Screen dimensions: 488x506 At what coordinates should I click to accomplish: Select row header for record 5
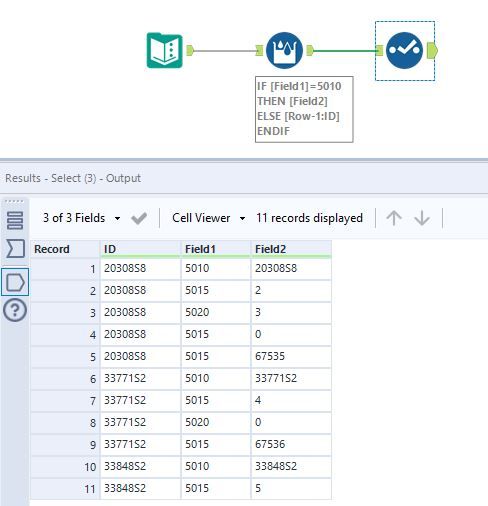point(65,357)
